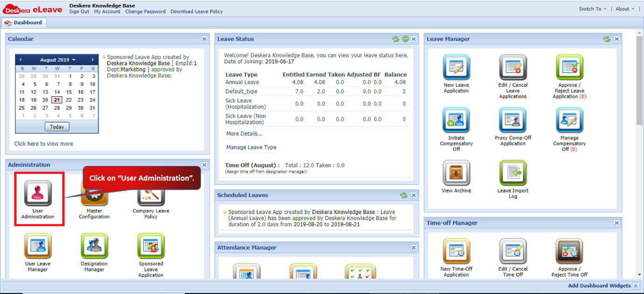Image resolution: width=644 pixels, height=294 pixels.
Task: Select August 30 in calendar
Action: [81, 108]
